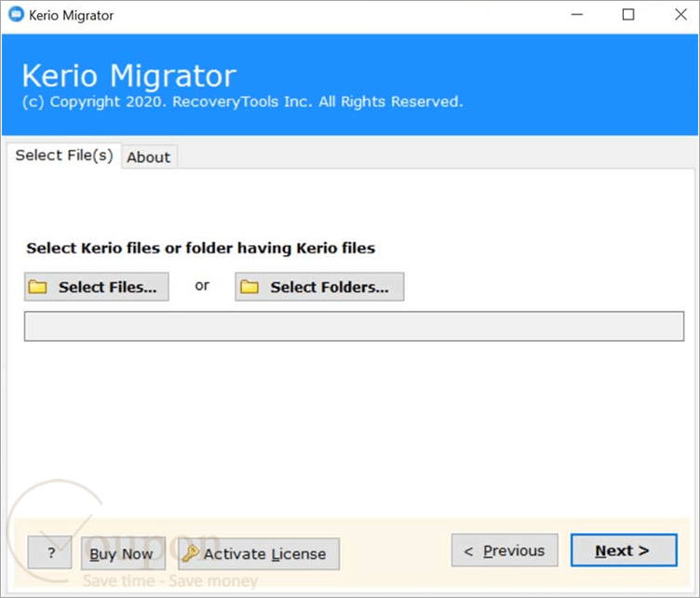
Task: Close the Kerio Migrator window
Action: (680, 15)
